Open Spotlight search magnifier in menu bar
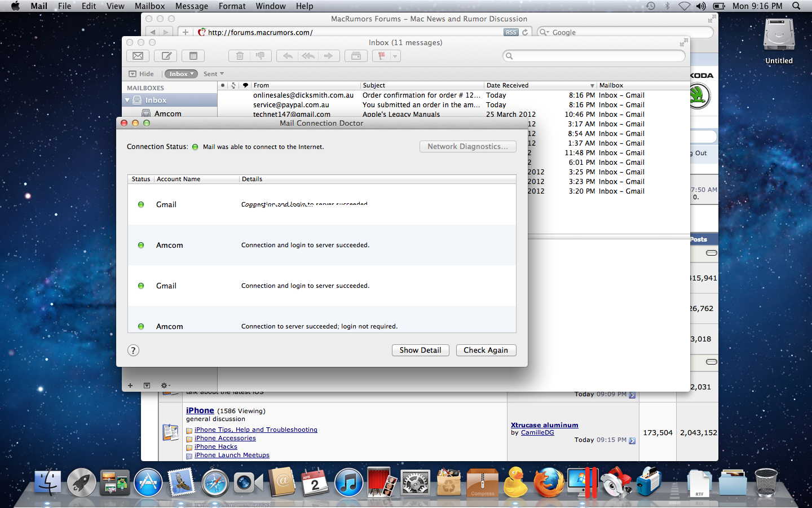 coord(796,6)
